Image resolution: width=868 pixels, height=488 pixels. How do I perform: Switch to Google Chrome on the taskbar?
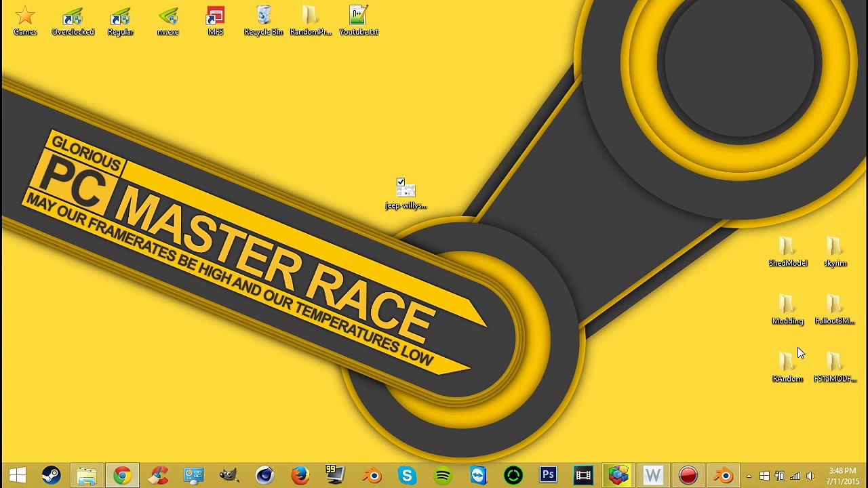122,475
